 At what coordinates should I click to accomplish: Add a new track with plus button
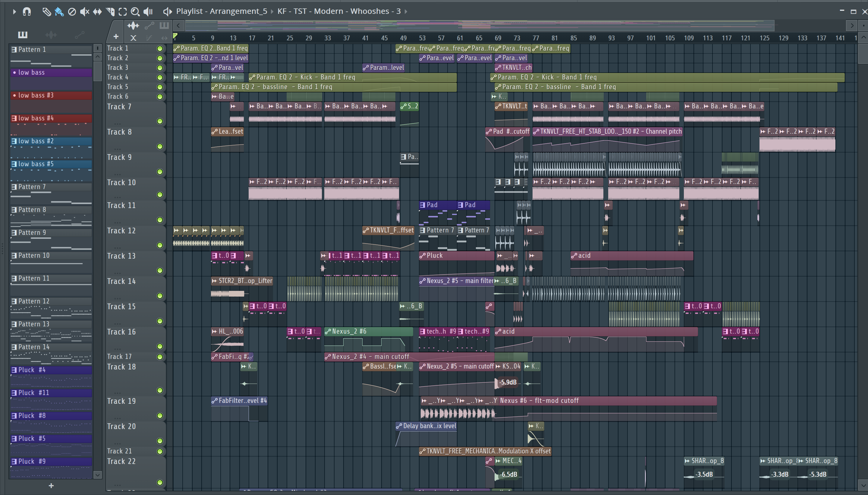point(116,36)
